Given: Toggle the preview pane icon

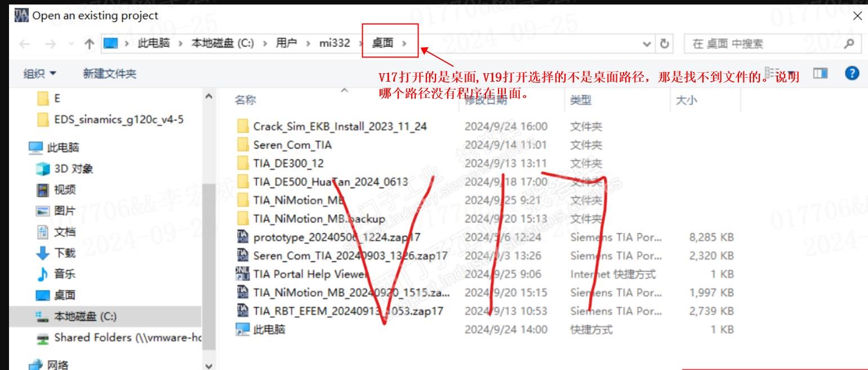Looking at the screenshot, I should [x=821, y=73].
